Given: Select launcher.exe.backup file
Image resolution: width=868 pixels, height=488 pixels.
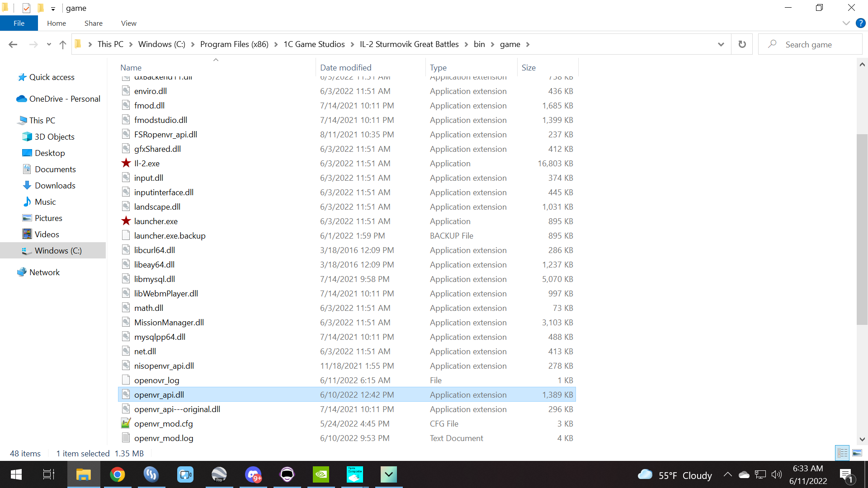Looking at the screenshot, I should [170, 236].
